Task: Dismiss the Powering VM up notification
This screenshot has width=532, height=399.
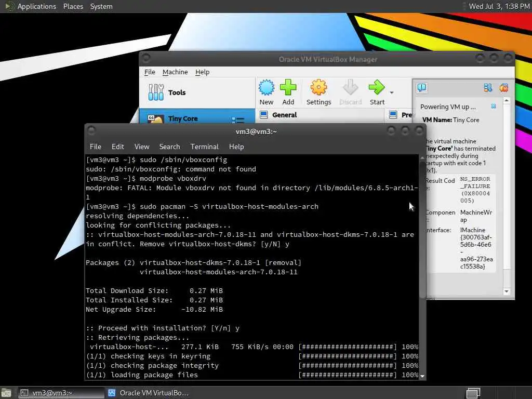Action: coord(494,106)
